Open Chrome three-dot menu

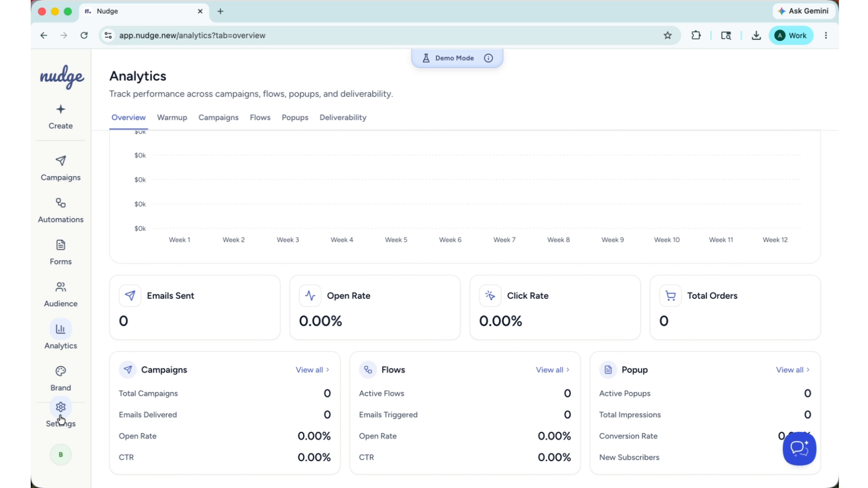(x=826, y=35)
